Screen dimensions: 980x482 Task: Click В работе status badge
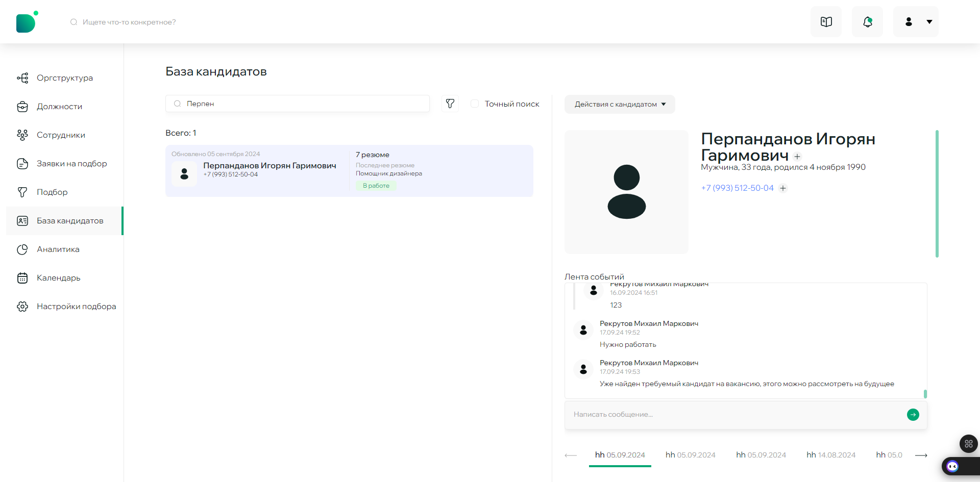pyautogui.click(x=376, y=186)
